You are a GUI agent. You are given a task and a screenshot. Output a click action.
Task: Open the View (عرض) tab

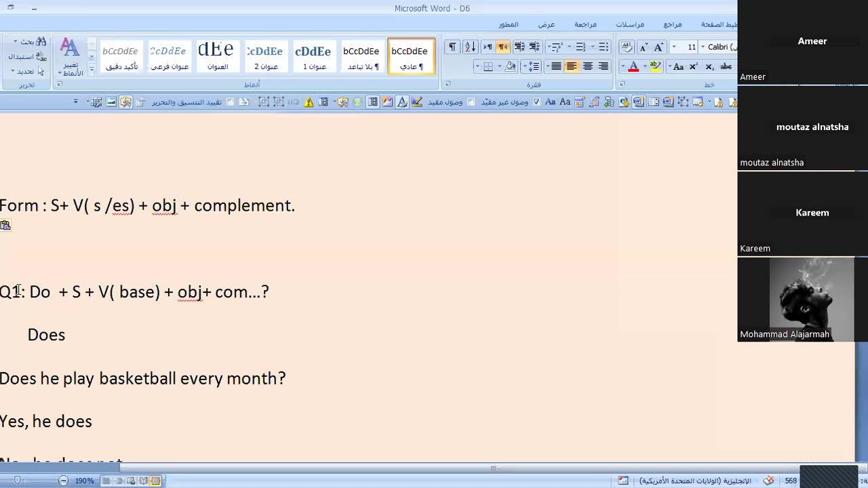tap(547, 24)
